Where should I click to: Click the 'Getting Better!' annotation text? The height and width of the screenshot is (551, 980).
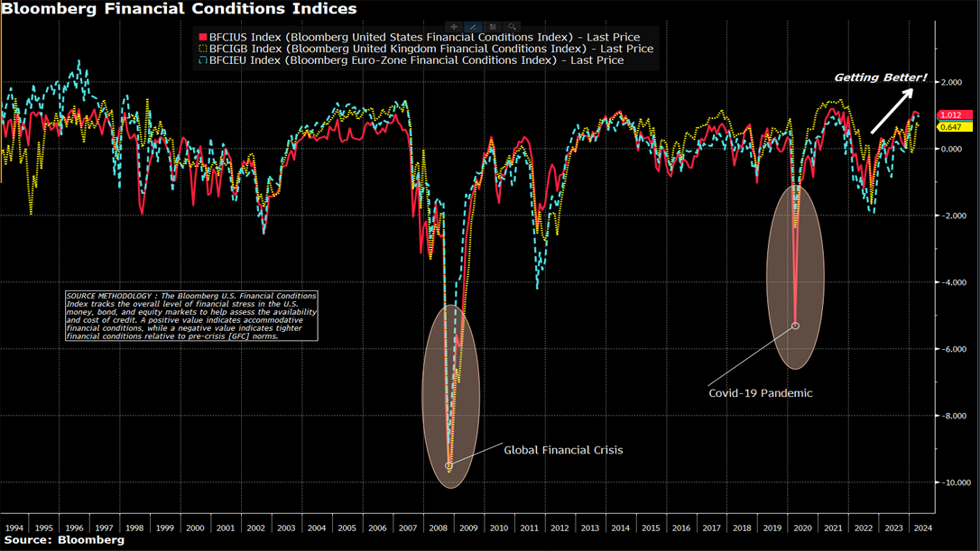[x=881, y=78]
